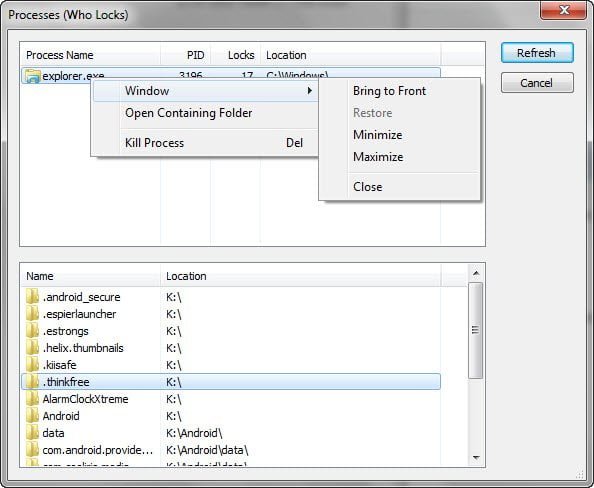Sort by Process Name column header
This screenshot has height=488, width=594.
(x=91, y=55)
